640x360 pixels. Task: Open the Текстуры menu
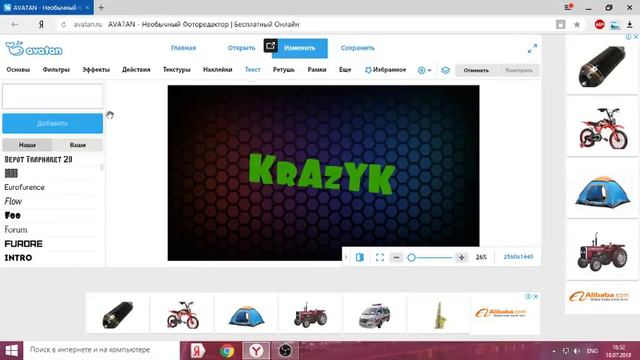click(x=177, y=70)
